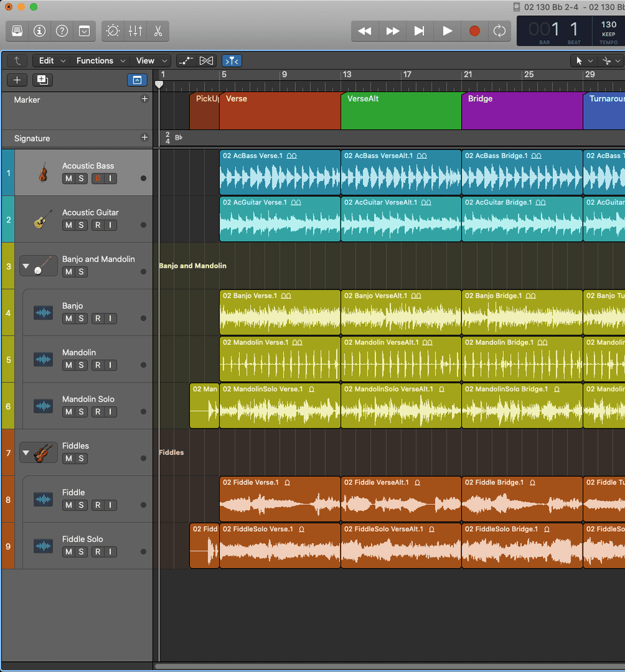
Task: Click the duplicate track icon
Action: pos(42,80)
